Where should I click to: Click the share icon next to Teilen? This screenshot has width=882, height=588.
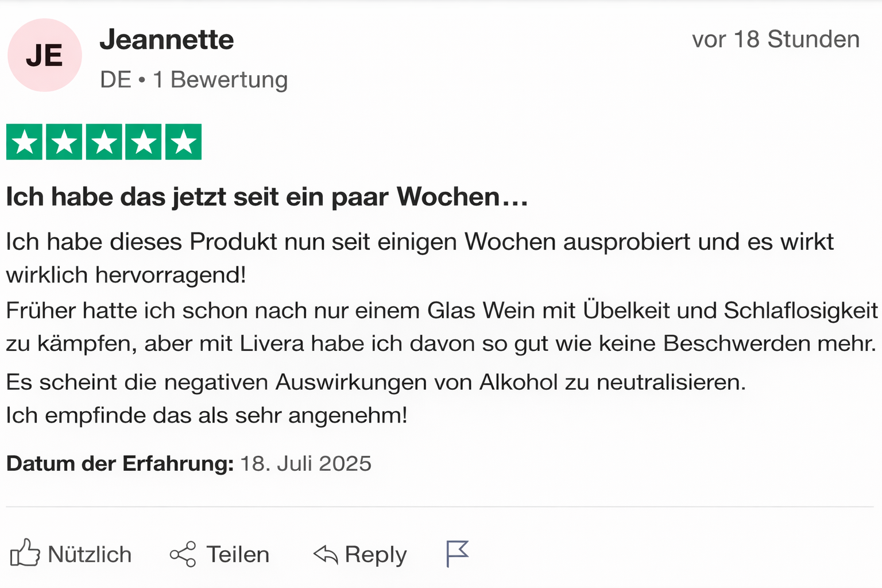pyautogui.click(x=183, y=554)
